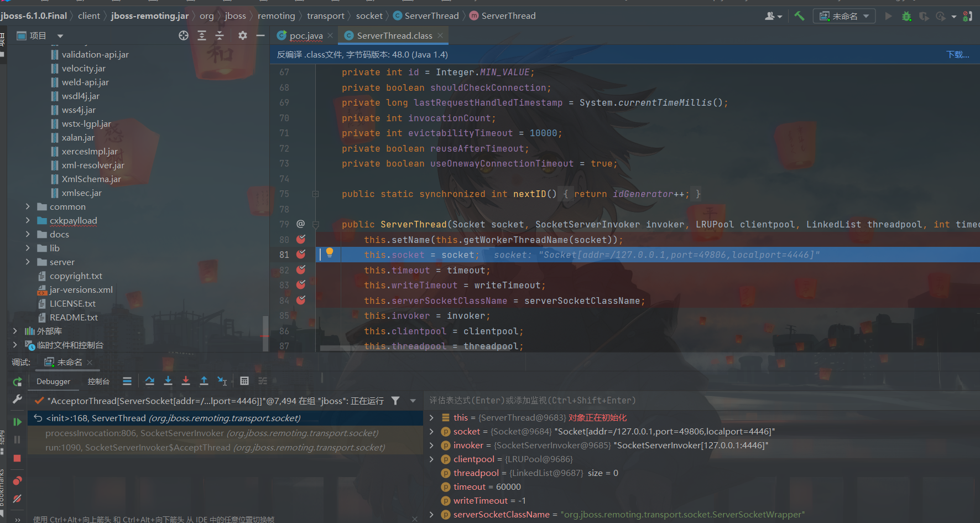
Task: Open View Breakpoints double red circle icon
Action: point(17,480)
